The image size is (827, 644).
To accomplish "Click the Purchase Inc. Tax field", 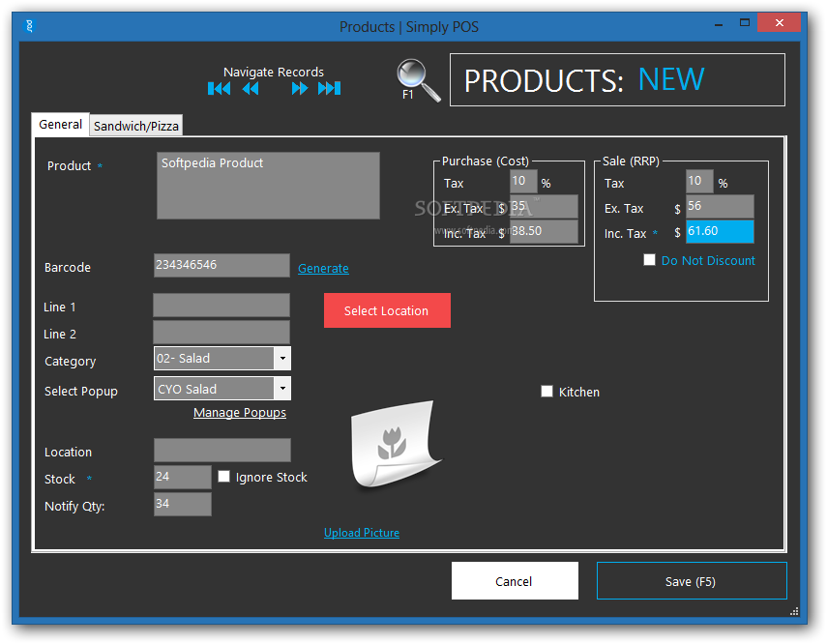I will click(544, 231).
